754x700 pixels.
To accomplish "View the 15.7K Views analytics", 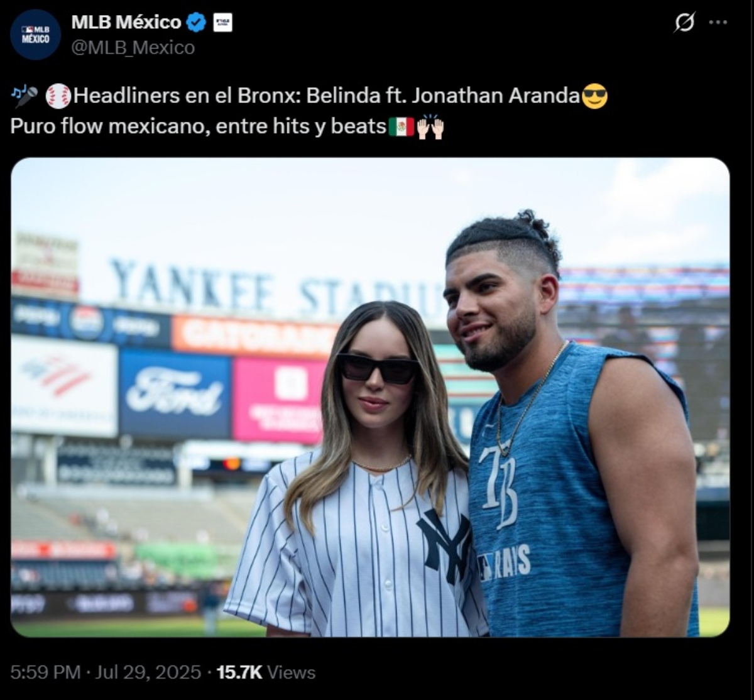I will pos(266,672).
